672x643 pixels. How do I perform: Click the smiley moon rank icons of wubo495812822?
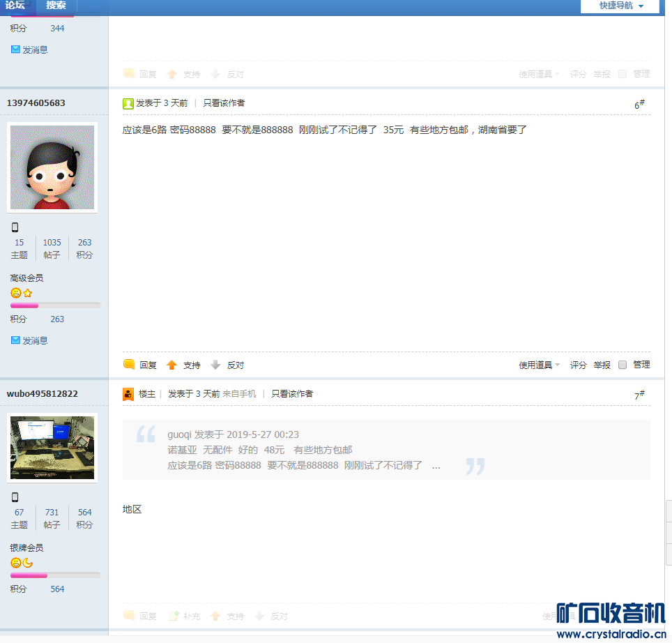[22, 563]
